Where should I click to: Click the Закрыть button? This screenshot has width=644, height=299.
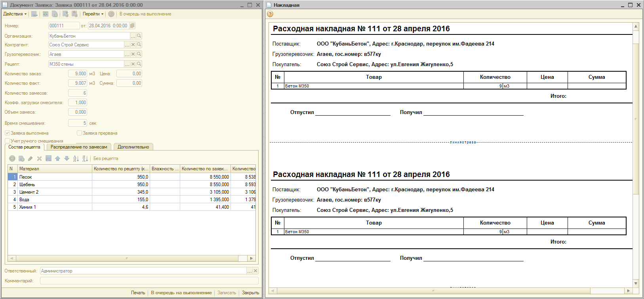tap(250, 293)
